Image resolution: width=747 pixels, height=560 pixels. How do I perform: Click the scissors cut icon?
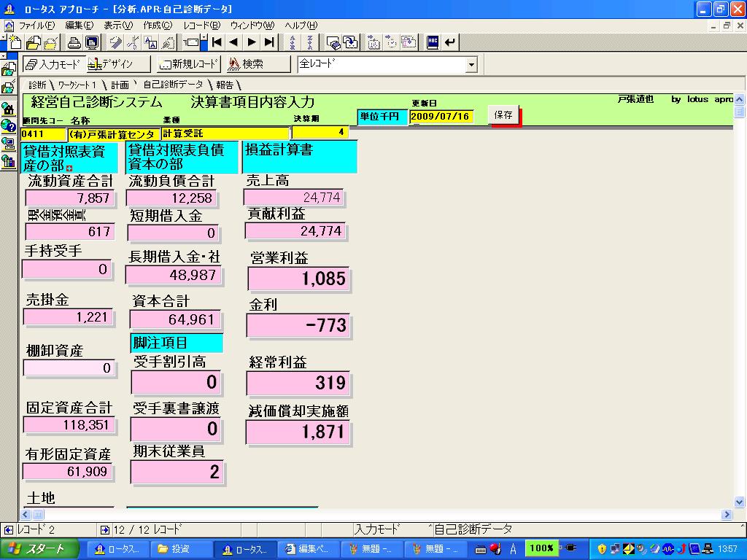tap(133, 42)
